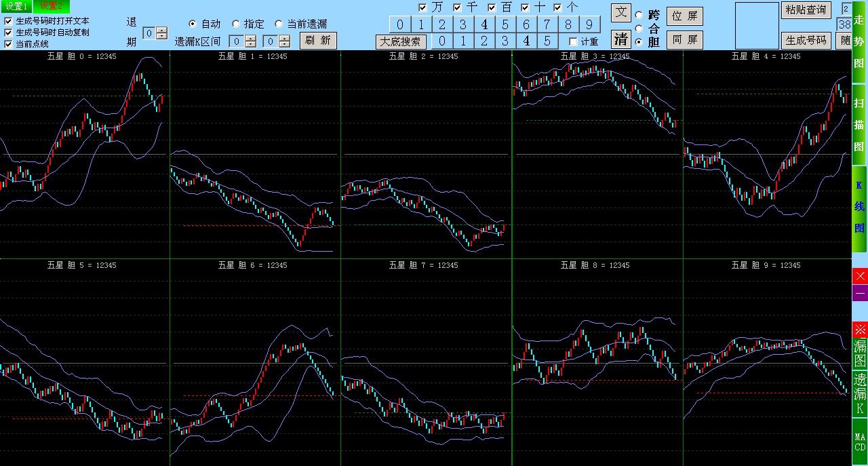
Task: Open the 设置2 tab
Action: 51,6
